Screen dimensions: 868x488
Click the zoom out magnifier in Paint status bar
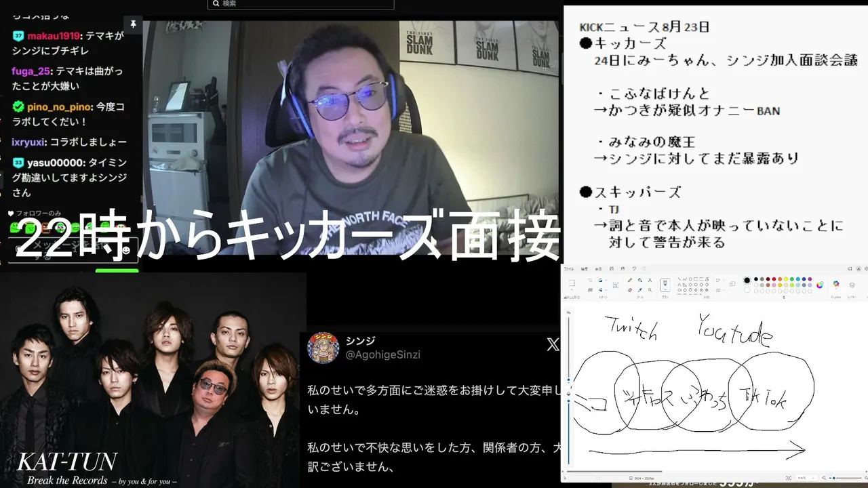pos(824,478)
